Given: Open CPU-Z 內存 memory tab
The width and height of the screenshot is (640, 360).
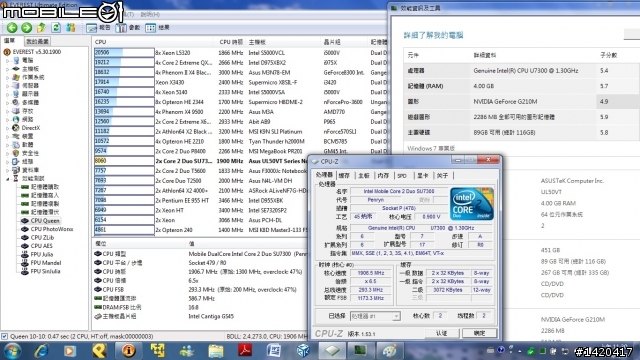Looking at the screenshot, I should pyautogui.click(x=383, y=176).
